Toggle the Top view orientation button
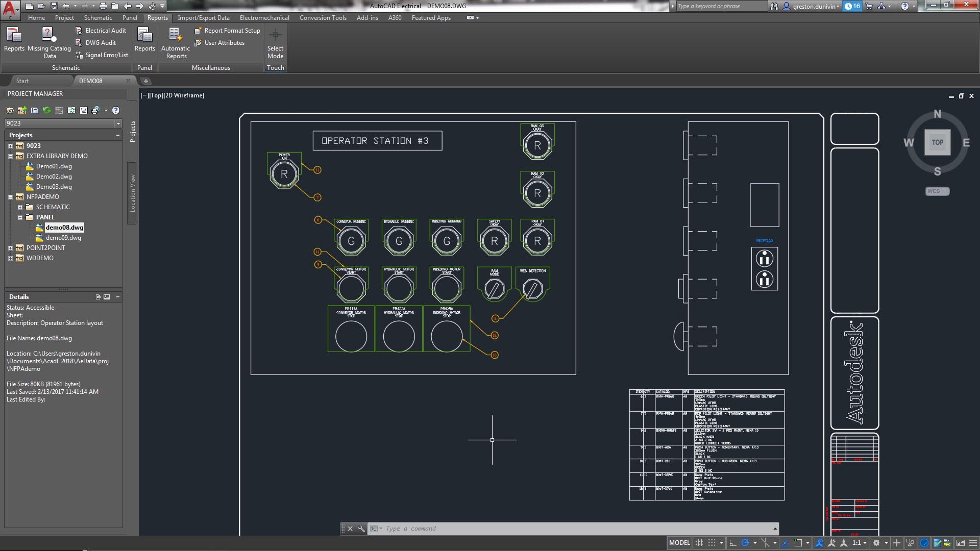Image resolution: width=980 pixels, height=551 pixels. coord(937,142)
